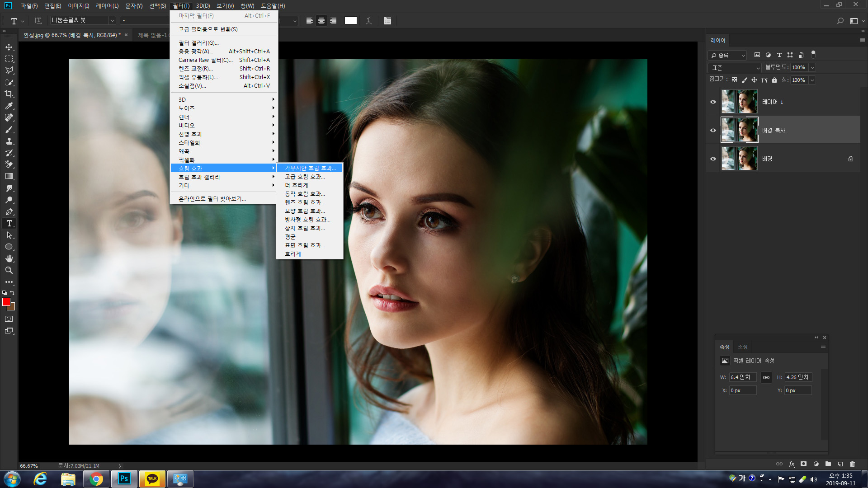Image resolution: width=868 pixels, height=488 pixels.
Task: Click 온라인으로 필터 찾아보기 menu entry
Action: tap(212, 199)
